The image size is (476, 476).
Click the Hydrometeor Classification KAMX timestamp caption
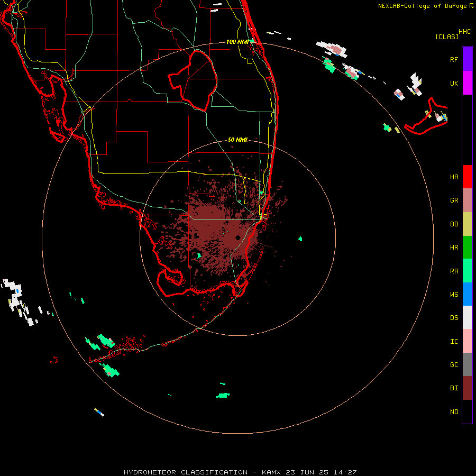tap(240, 472)
